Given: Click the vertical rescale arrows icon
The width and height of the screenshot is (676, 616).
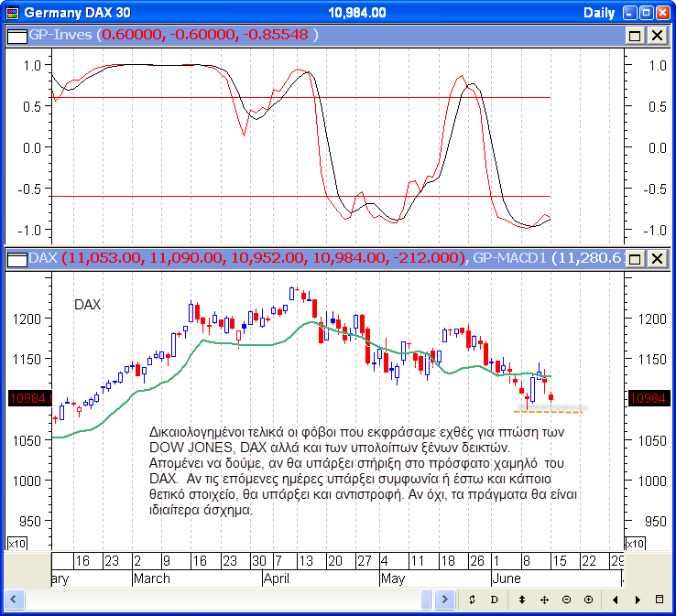Looking at the screenshot, I should click(x=522, y=600).
